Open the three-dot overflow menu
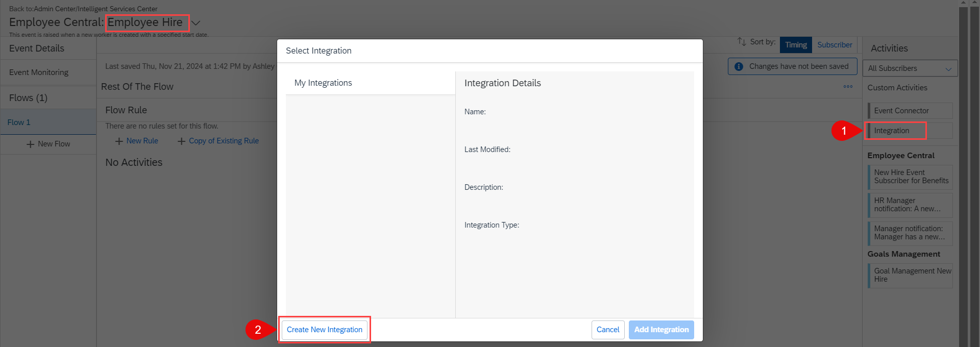 click(x=848, y=87)
